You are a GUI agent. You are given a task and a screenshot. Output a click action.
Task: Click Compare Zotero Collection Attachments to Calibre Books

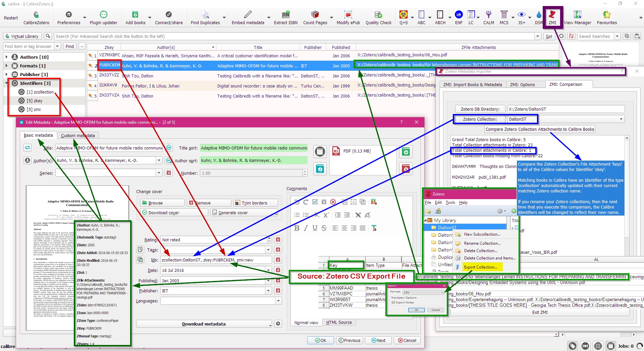[540, 129]
